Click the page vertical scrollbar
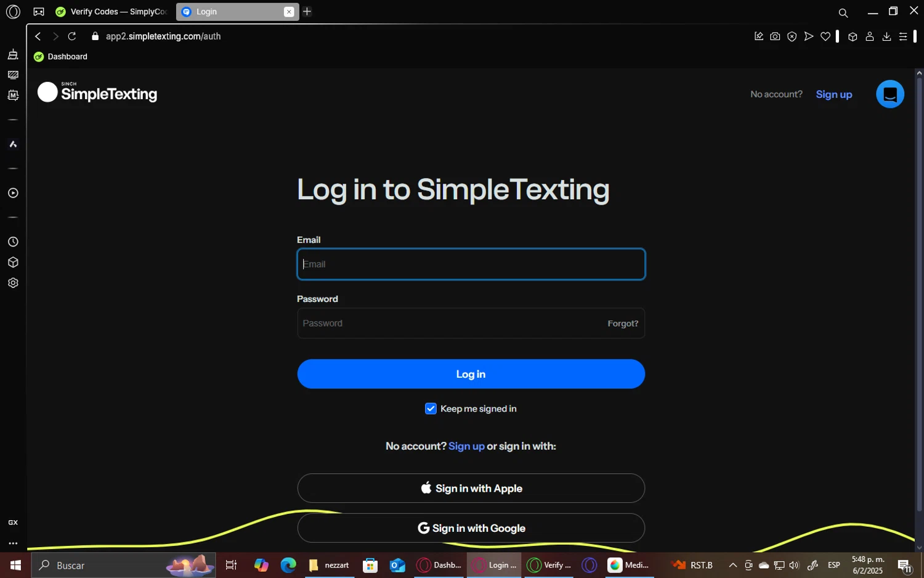 919,296
